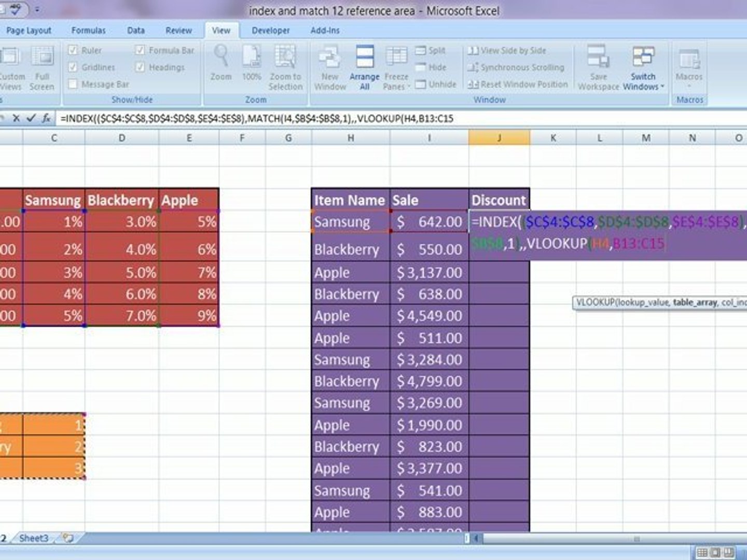Click the sale value '$3,137.00'
The width and height of the screenshot is (747, 560).
pos(429,273)
